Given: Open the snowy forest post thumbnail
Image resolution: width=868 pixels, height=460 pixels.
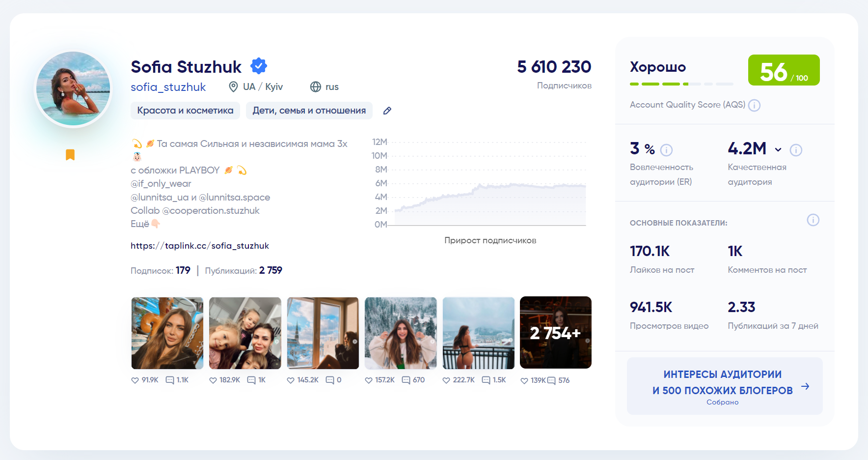Looking at the screenshot, I should (x=401, y=333).
